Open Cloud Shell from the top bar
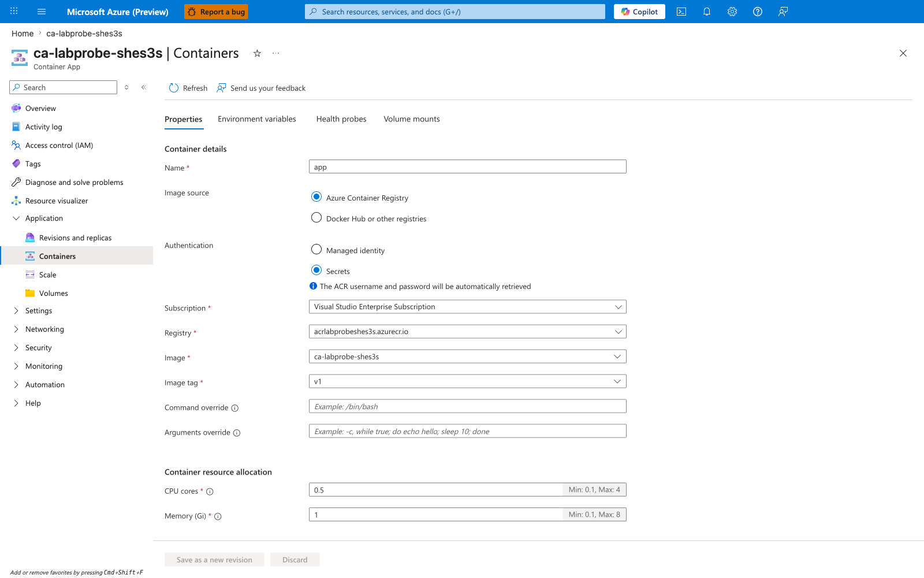This screenshot has width=924, height=578. pyautogui.click(x=681, y=12)
